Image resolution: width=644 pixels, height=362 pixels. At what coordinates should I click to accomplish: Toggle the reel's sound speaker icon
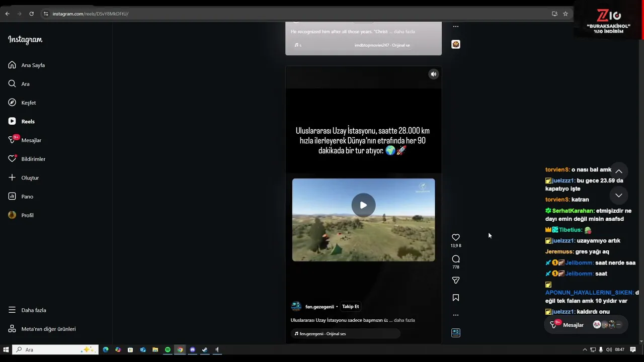click(x=433, y=74)
